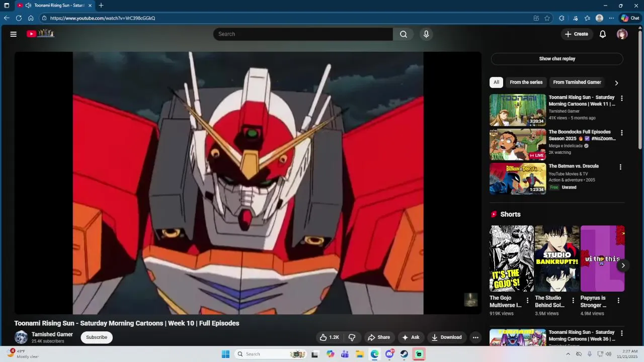Show hidden system tray icons
644x362 pixels.
point(568,354)
